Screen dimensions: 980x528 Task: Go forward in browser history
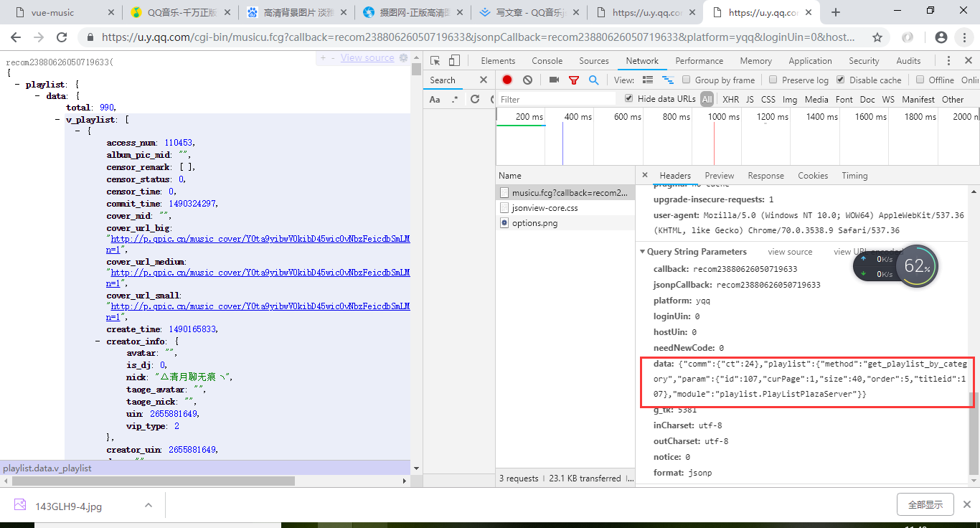(39, 37)
